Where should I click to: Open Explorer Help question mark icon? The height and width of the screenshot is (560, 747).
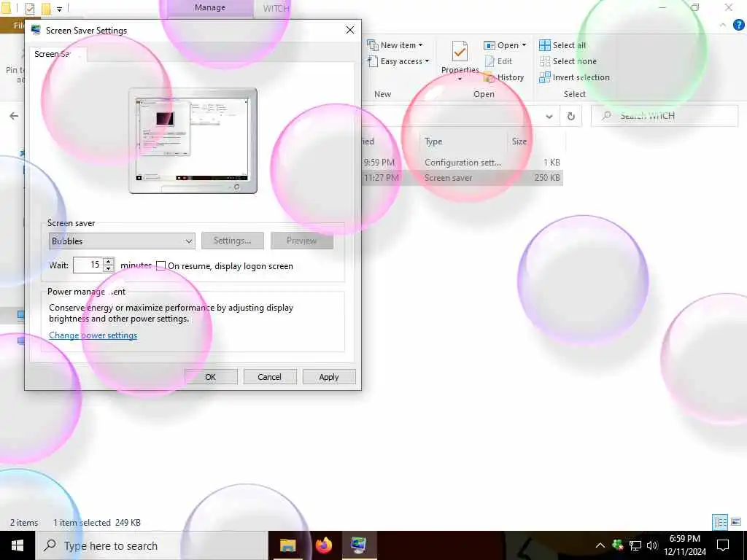click(x=738, y=26)
